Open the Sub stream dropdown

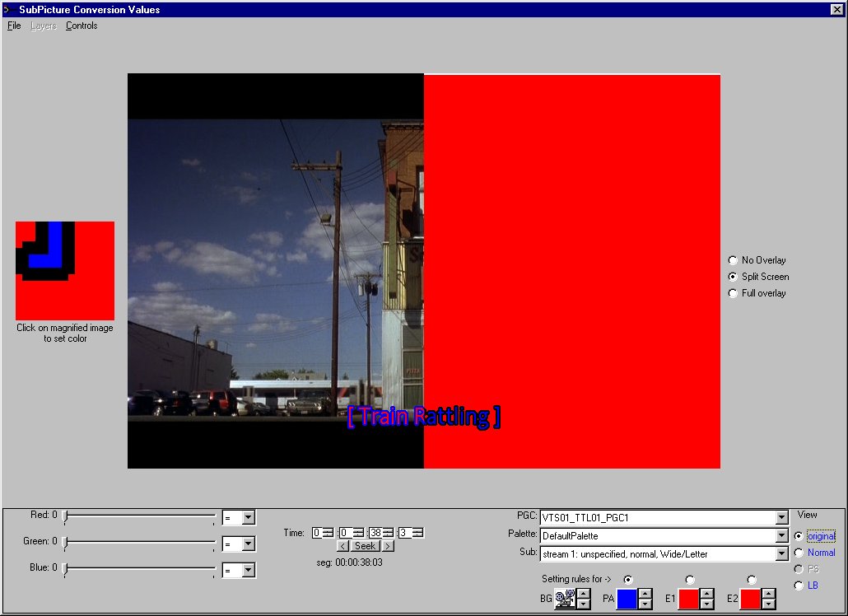781,554
